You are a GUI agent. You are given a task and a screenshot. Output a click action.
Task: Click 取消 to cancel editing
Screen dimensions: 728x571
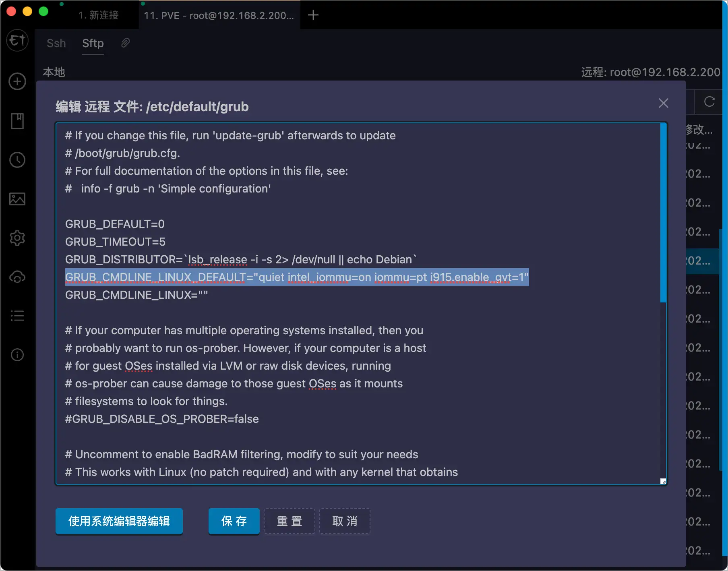(x=345, y=521)
